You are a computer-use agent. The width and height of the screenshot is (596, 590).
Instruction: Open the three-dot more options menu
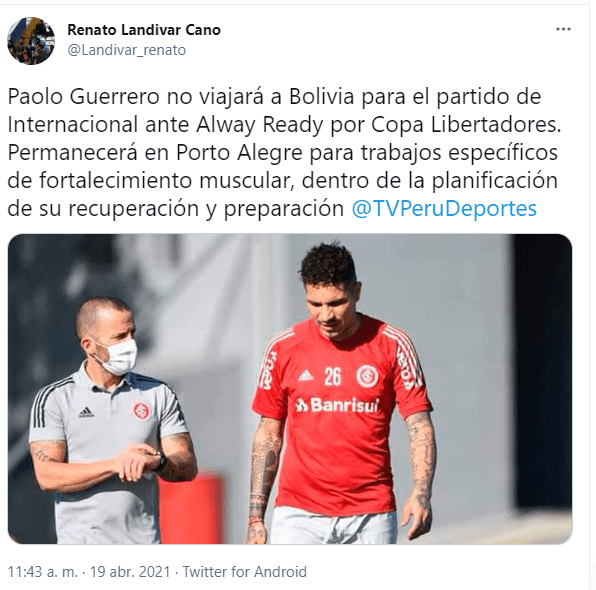[563, 29]
